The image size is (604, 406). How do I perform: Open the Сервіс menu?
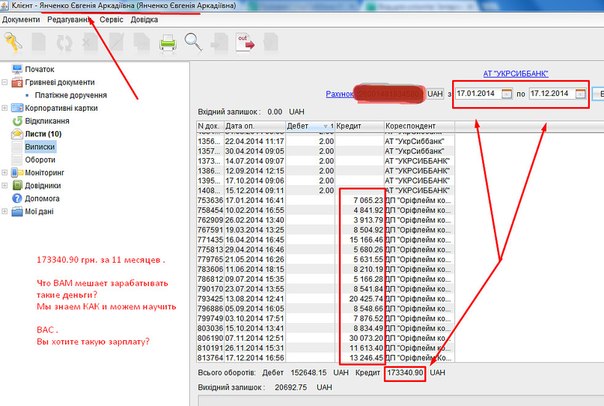click(112, 19)
